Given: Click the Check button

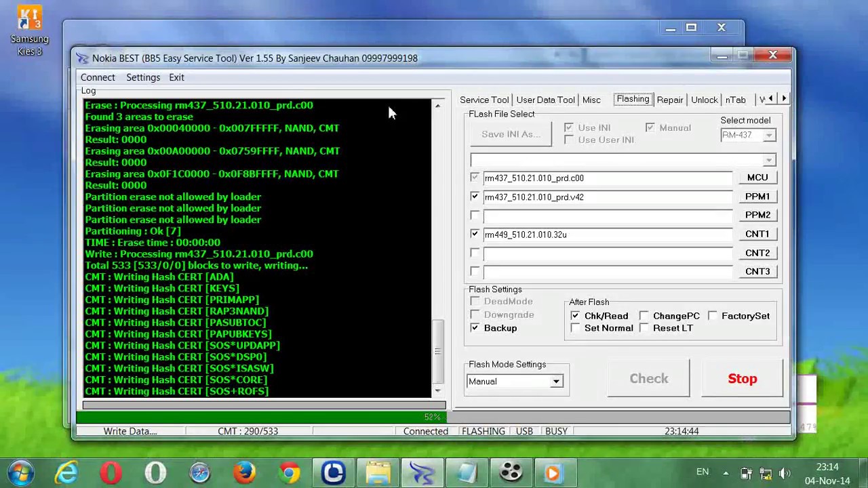Looking at the screenshot, I should coord(649,379).
